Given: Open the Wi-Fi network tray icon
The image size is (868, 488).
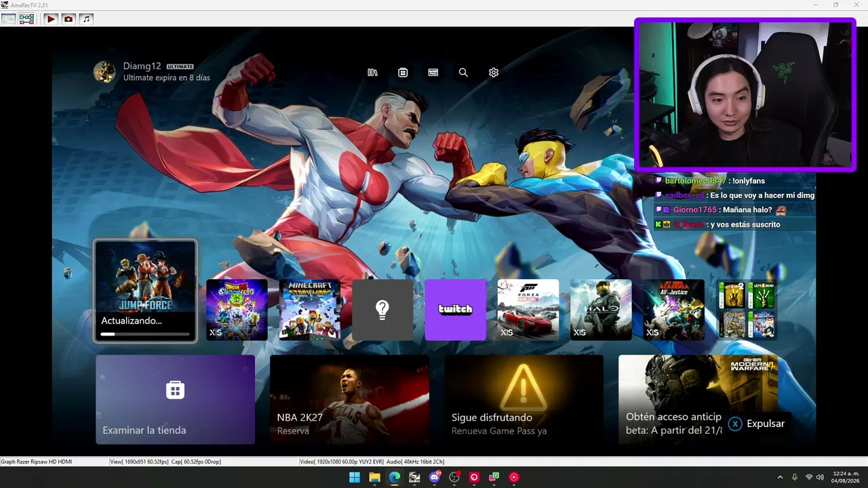Looking at the screenshot, I should point(809,477).
